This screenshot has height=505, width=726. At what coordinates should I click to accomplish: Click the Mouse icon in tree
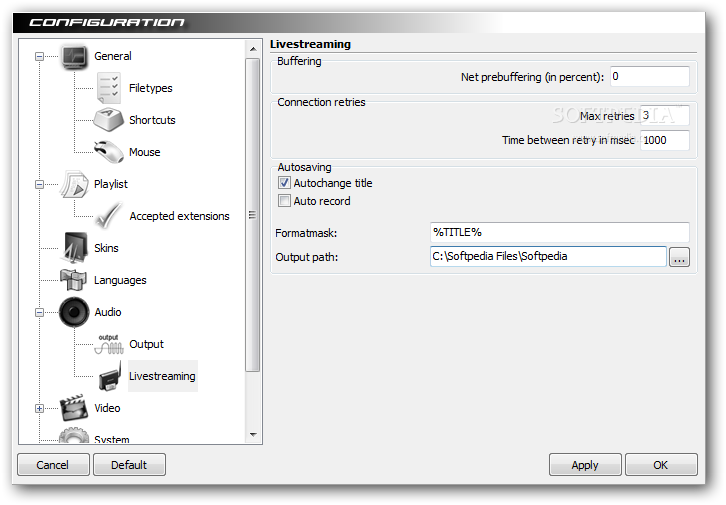tap(109, 152)
